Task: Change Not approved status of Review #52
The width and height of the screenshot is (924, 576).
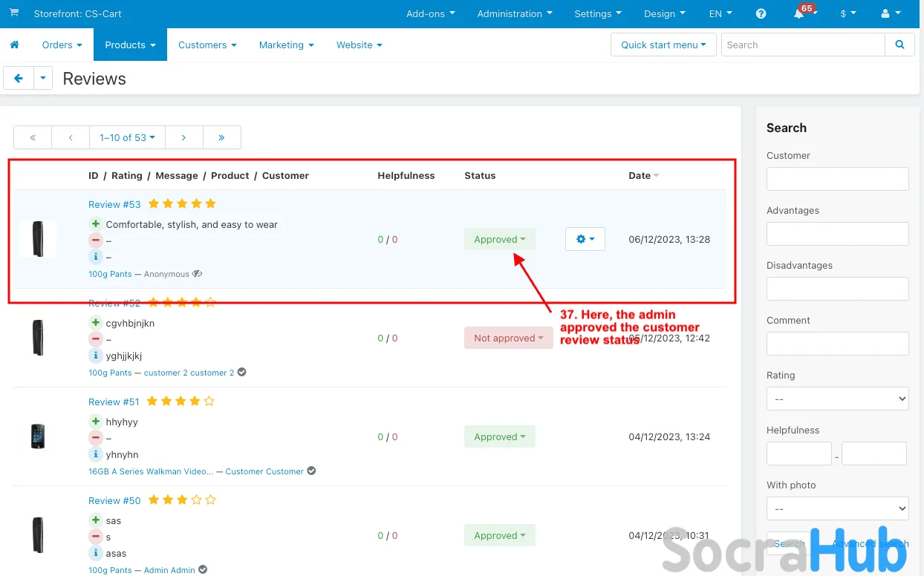Action: [x=508, y=338]
